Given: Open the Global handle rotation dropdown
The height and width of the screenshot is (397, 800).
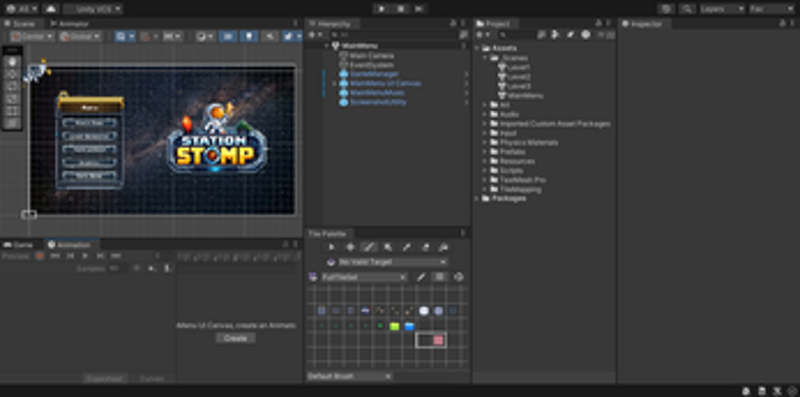Looking at the screenshot, I should 80,36.
